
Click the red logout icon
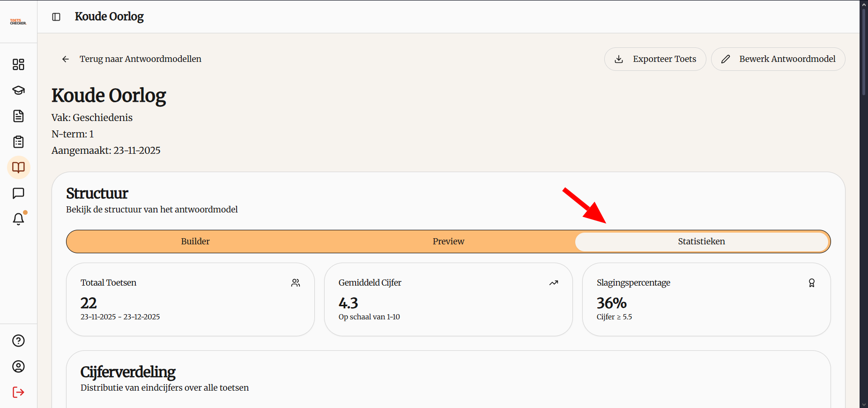(18, 392)
